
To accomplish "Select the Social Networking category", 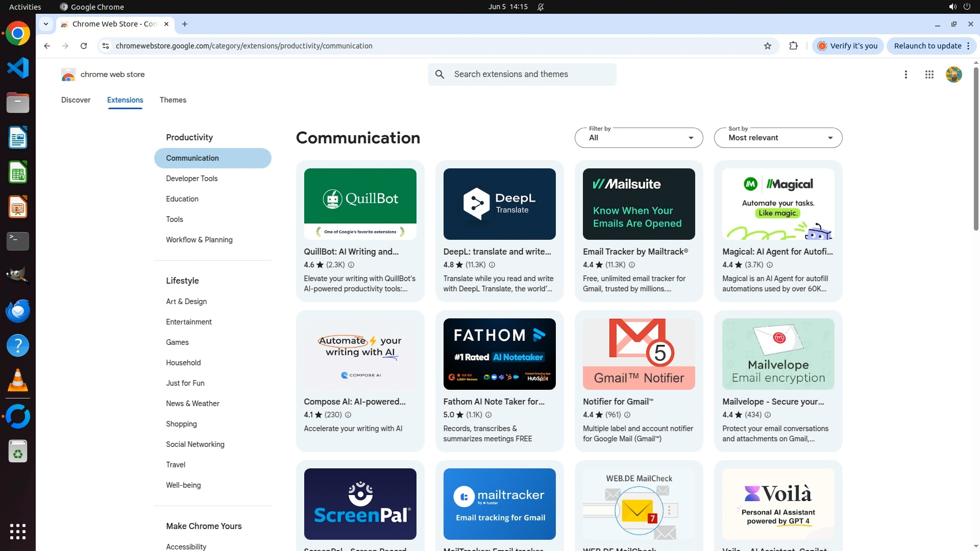I will (x=195, y=444).
